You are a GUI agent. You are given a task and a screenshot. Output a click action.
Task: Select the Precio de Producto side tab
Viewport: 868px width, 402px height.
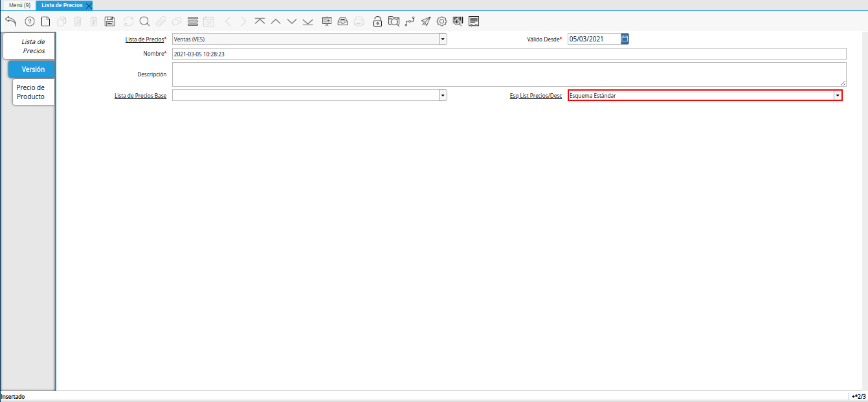pos(30,92)
